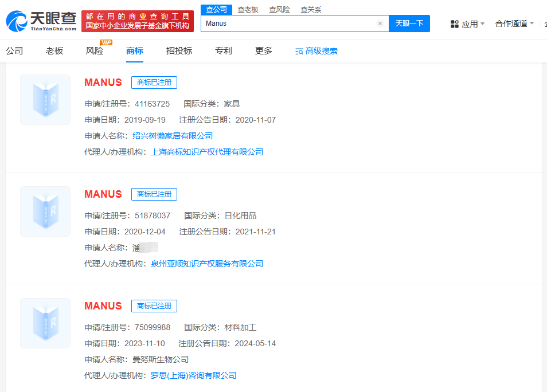Click the registration number 51878037
Viewport: 547px width, 392px height.
[153, 215]
